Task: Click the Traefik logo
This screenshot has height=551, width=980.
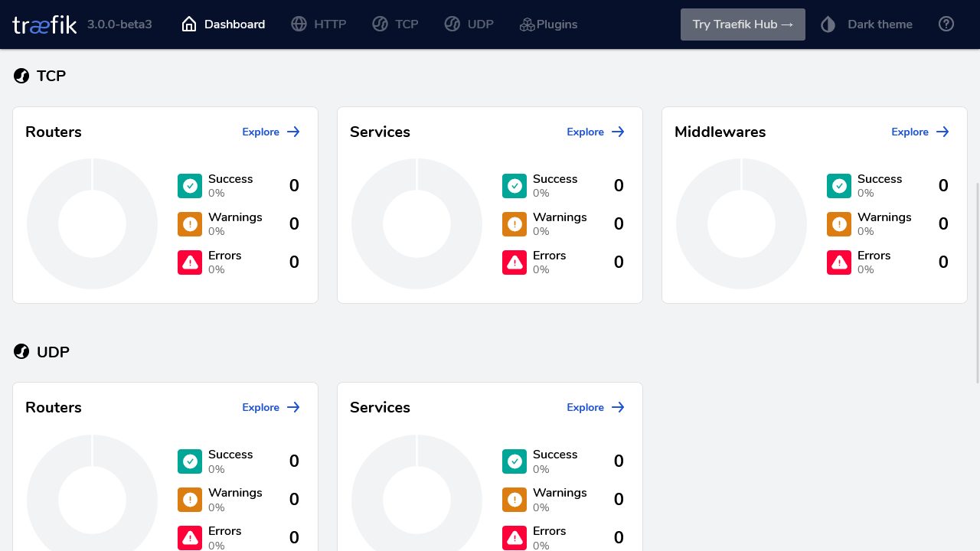Action: (44, 24)
